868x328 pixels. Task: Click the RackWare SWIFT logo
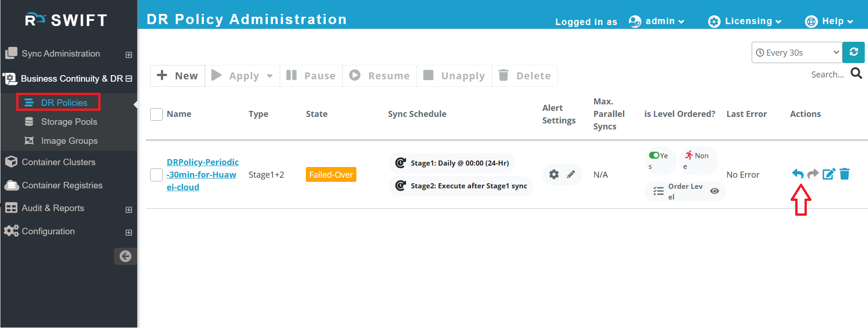pos(66,19)
